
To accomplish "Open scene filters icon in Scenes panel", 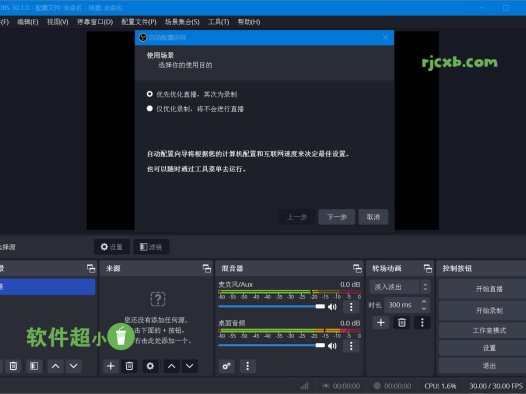I will pyautogui.click(x=34, y=366).
